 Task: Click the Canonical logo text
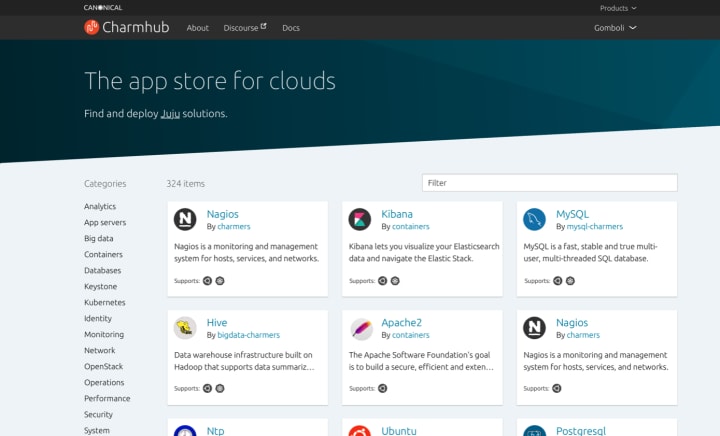(103, 7)
